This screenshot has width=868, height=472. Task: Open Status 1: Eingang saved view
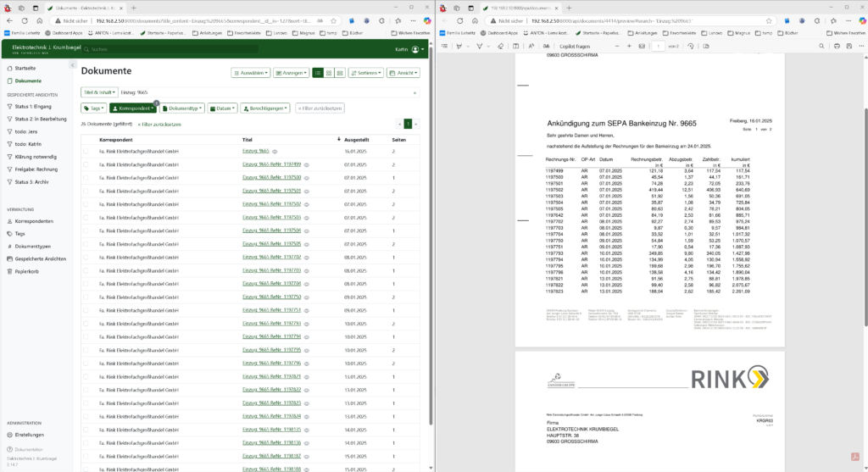[33, 106]
